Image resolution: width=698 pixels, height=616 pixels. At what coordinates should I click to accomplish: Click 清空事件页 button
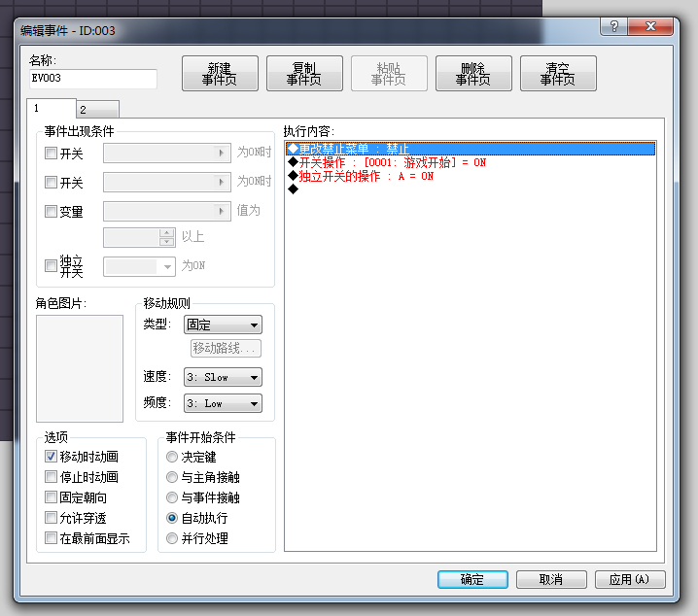coord(558,74)
